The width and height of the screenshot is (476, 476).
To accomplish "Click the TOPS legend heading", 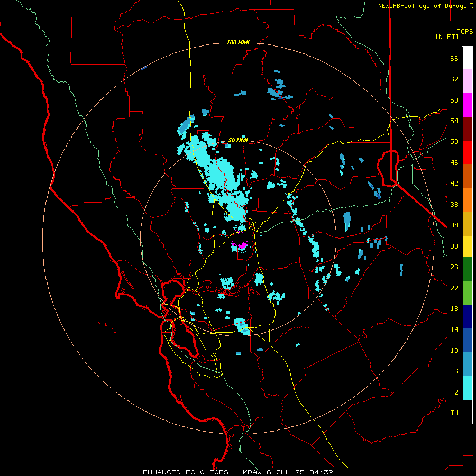I will (x=465, y=32).
